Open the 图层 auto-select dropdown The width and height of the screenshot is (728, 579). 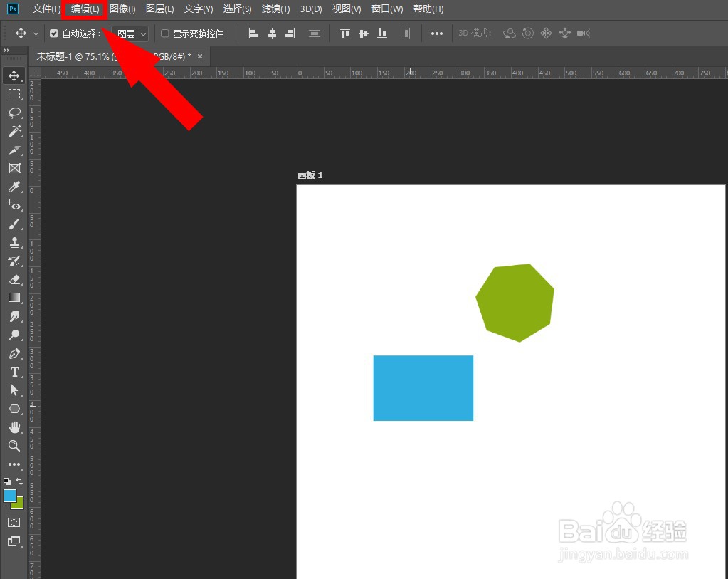(x=131, y=33)
